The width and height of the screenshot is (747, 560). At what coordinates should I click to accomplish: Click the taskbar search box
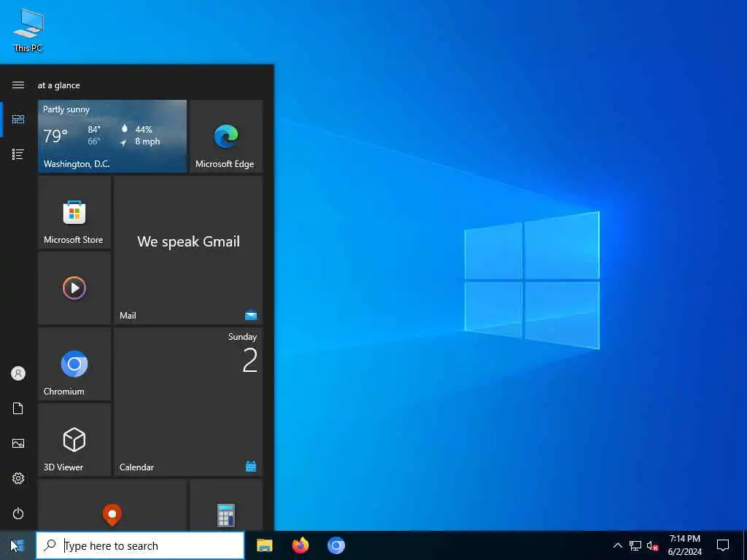point(140,545)
